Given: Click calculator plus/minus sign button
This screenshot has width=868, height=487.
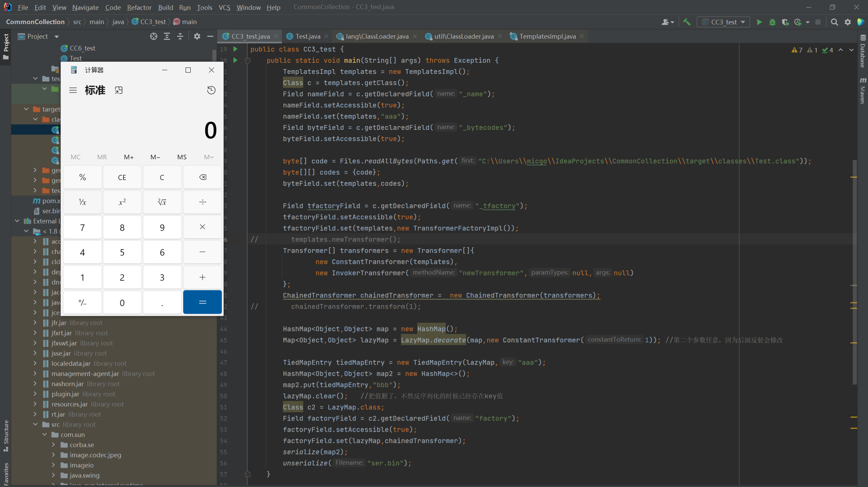Looking at the screenshot, I should point(82,302).
